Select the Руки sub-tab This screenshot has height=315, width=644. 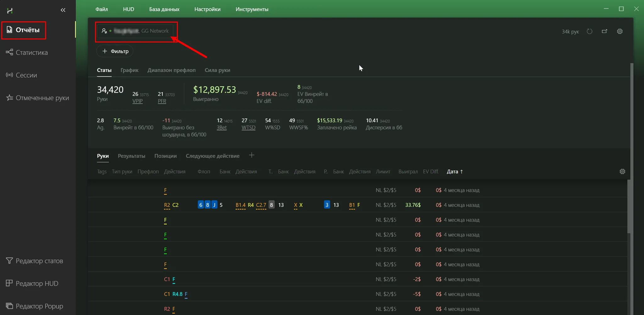103,156
